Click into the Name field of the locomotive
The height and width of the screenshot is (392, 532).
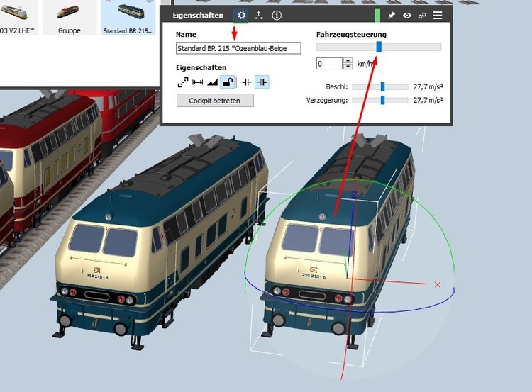point(238,48)
